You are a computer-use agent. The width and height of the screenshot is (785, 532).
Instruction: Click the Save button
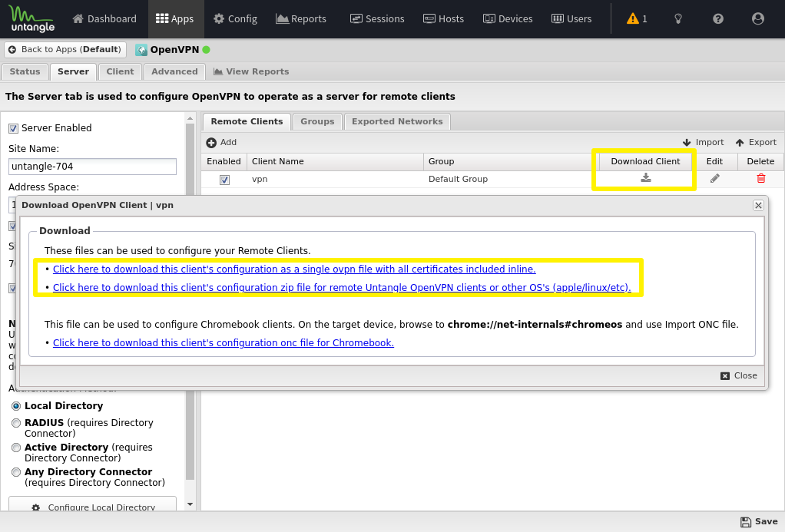coord(759,522)
